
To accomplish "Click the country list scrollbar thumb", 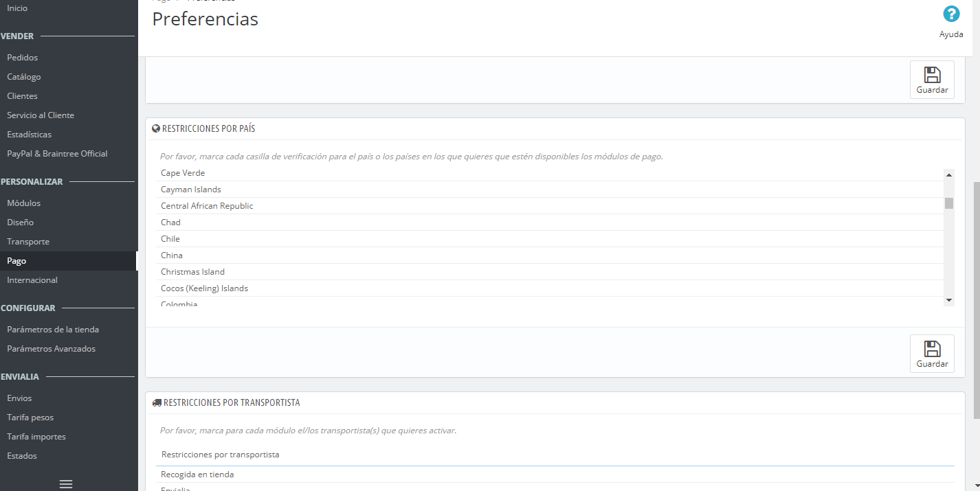I will coord(949,203).
